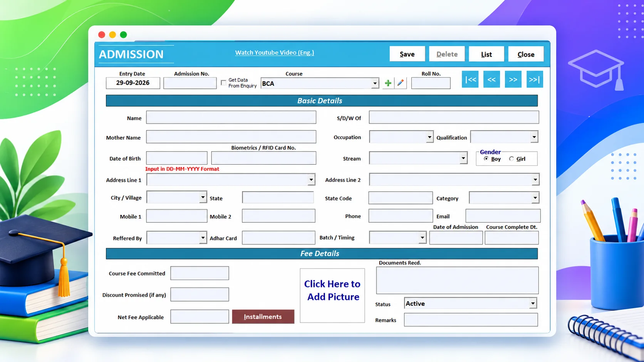The height and width of the screenshot is (362, 644).
Task: Open the Course dropdown showing BCA
Action: 374,83
